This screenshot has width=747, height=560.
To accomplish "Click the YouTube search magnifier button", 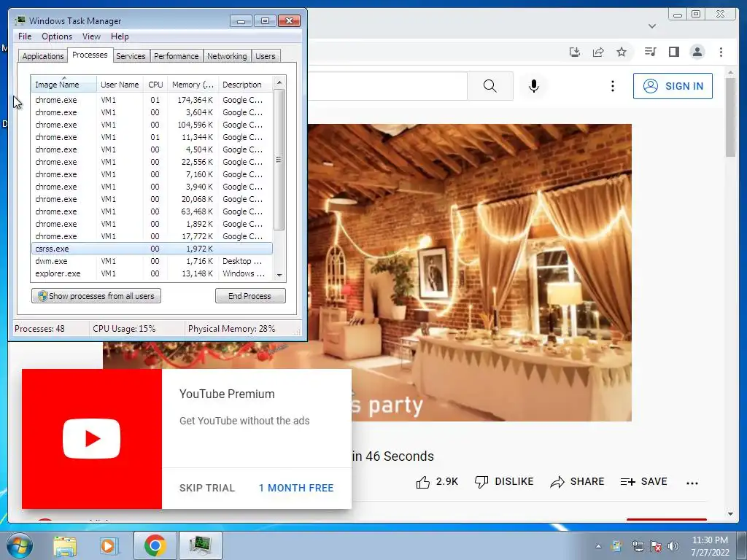I will [x=489, y=86].
